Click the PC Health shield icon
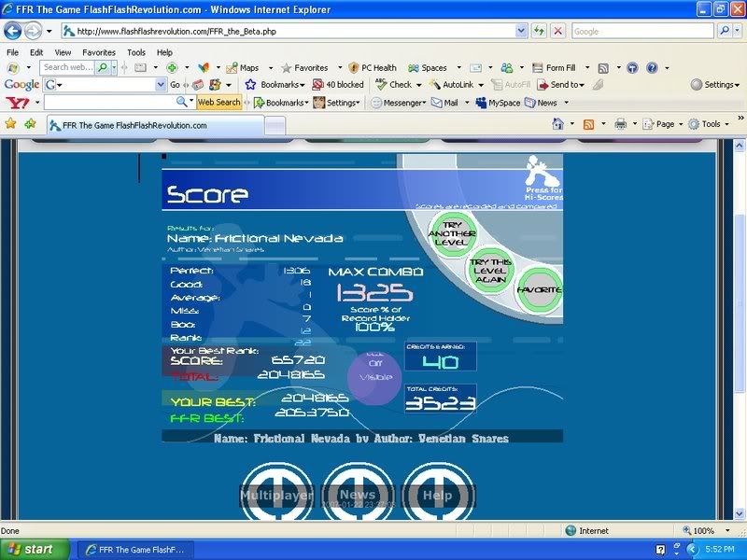 (x=355, y=67)
